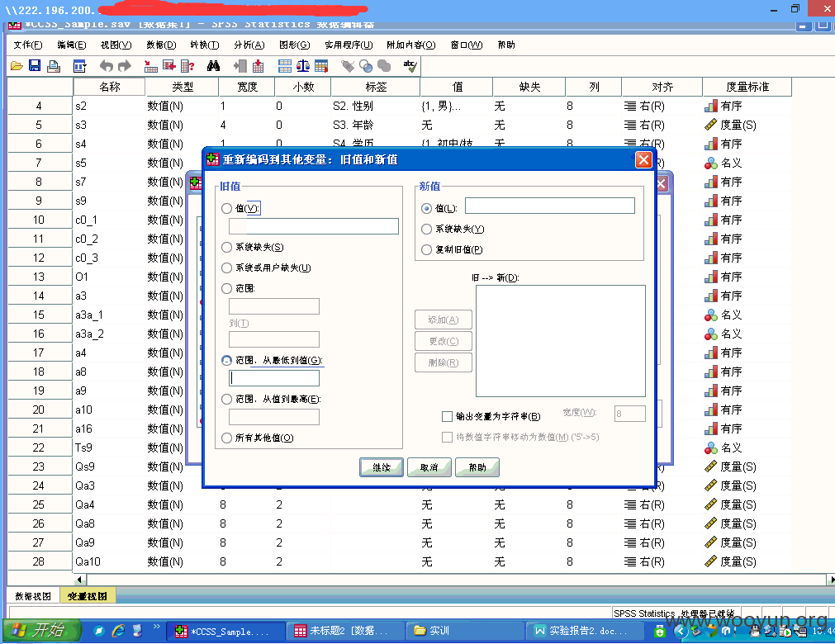Select the 值(V) old value radio
This screenshot has width=835, height=644.
pyautogui.click(x=226, y=209)
